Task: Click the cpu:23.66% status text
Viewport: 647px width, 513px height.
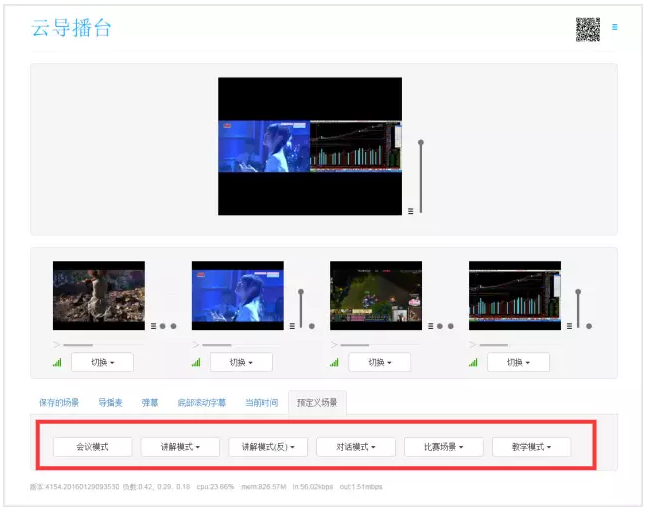Action: coord(215,487)
